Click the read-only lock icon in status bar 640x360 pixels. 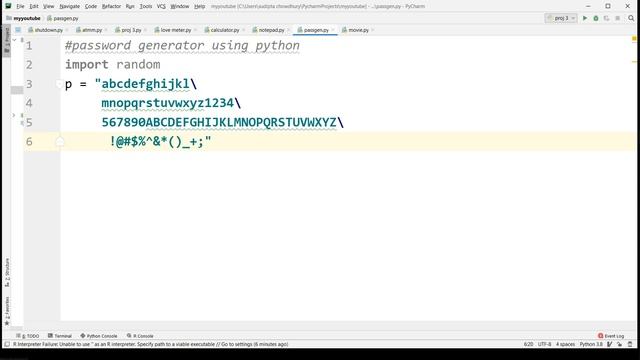[x=620, y=344]
